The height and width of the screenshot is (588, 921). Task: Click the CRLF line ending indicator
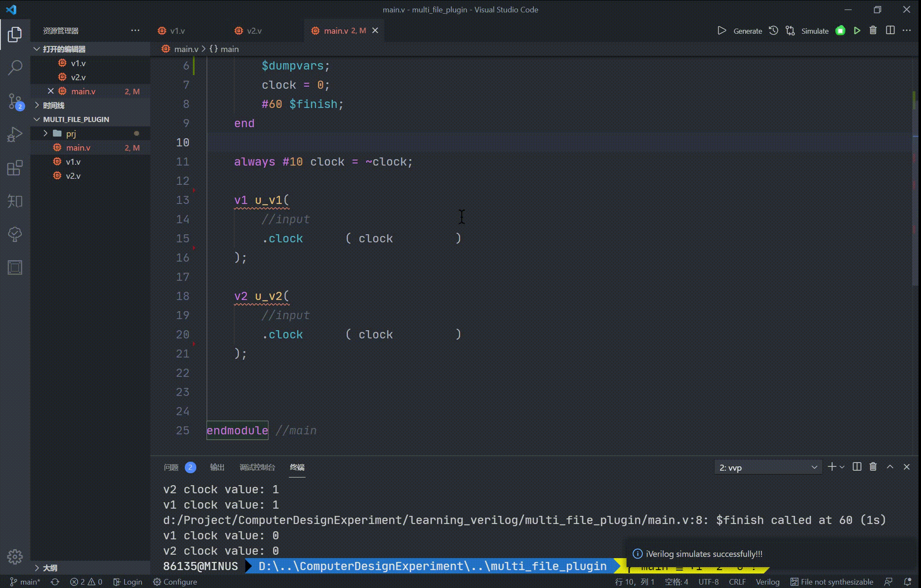[x=737, y=582]
